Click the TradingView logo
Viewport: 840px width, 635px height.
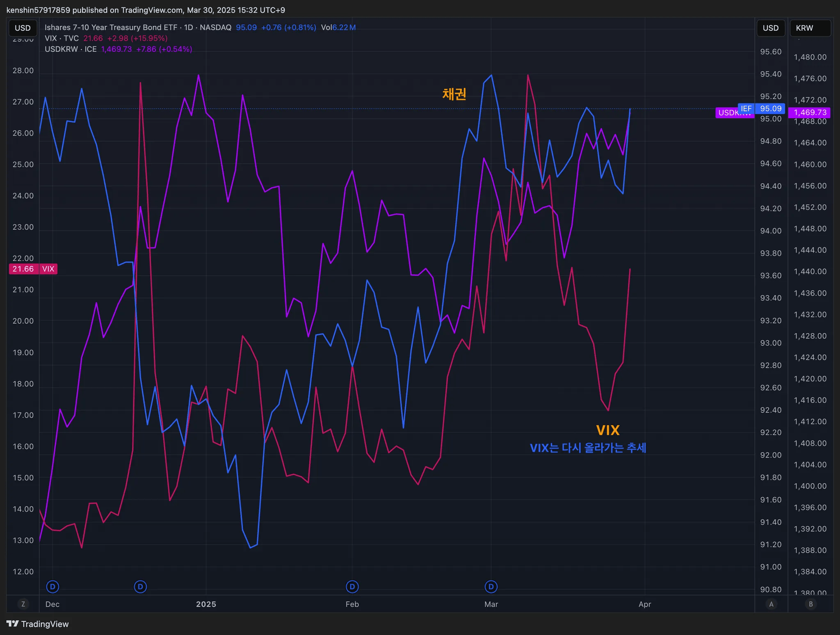tap(38, 624)
